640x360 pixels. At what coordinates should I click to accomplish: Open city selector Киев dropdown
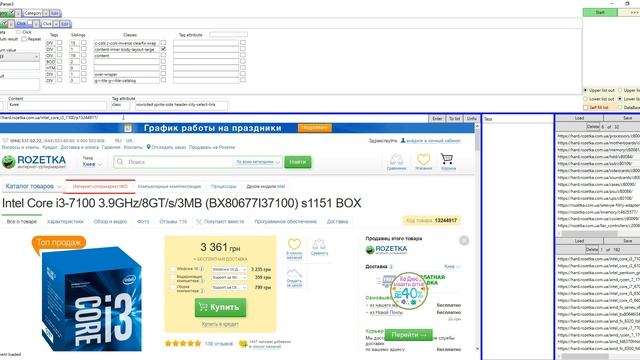coord(93,164)
